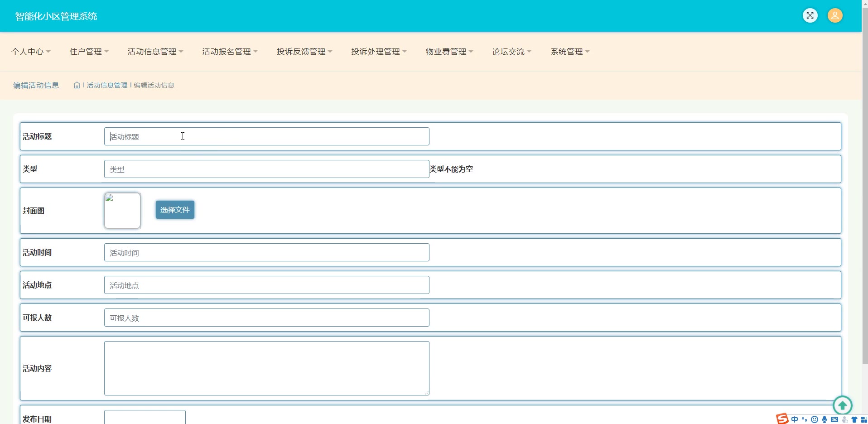Click the IME account login icon
Viewport: 868px width, 424px height.
point(844,419)
